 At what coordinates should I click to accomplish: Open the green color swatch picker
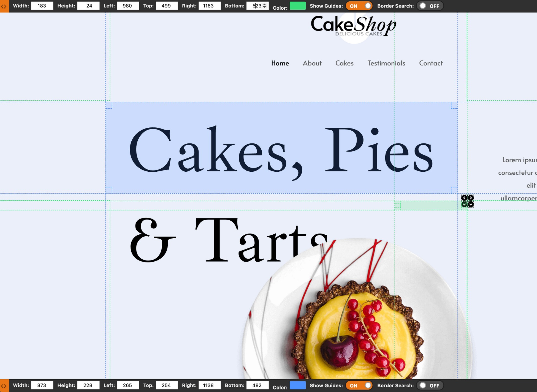pos(297,6)
